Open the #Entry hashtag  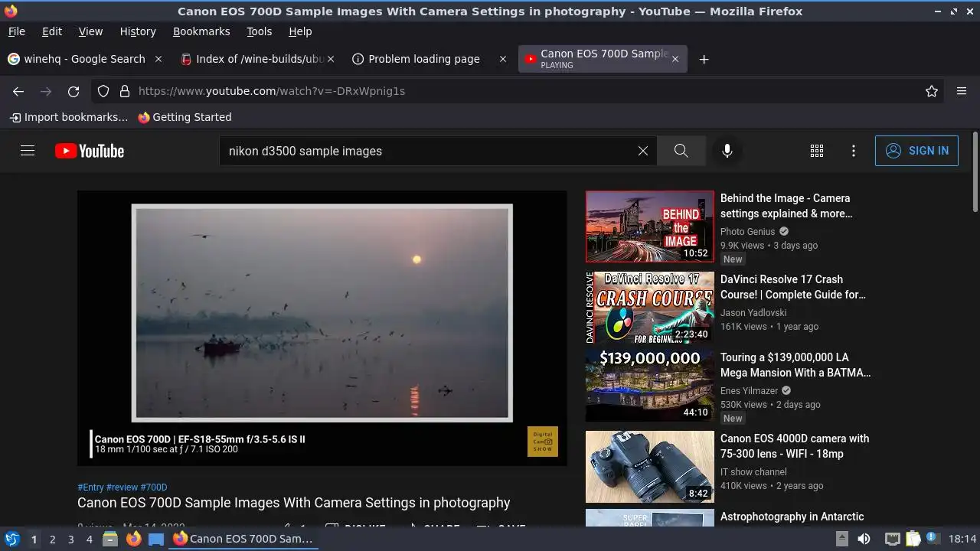(x=90, y=487)
